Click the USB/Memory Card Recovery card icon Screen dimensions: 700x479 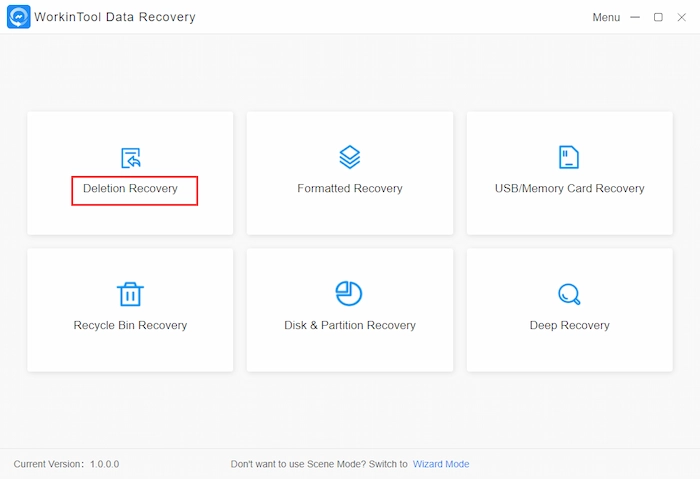[x=569, y=157]
